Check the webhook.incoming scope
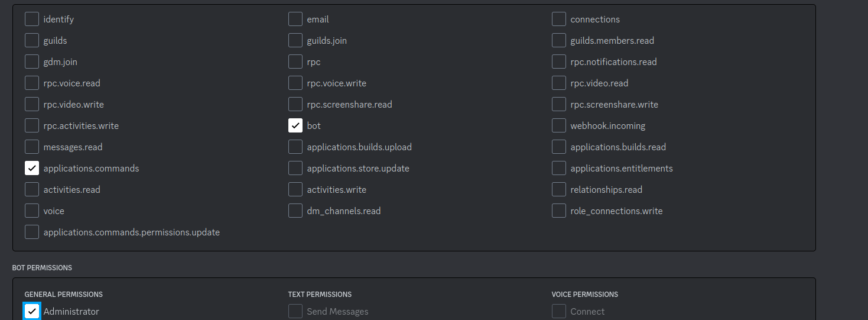The height and width of the screenshot is (320, 868). click(559, 126)
